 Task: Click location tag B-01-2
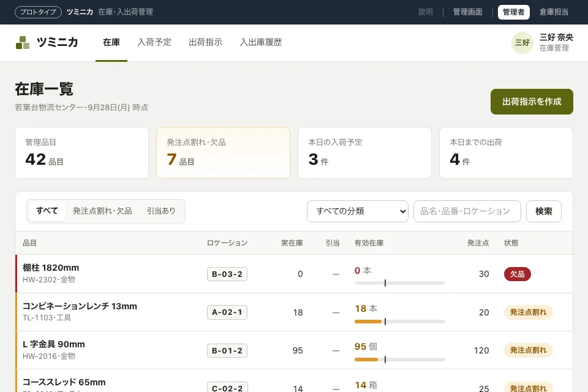click(227, 351)
